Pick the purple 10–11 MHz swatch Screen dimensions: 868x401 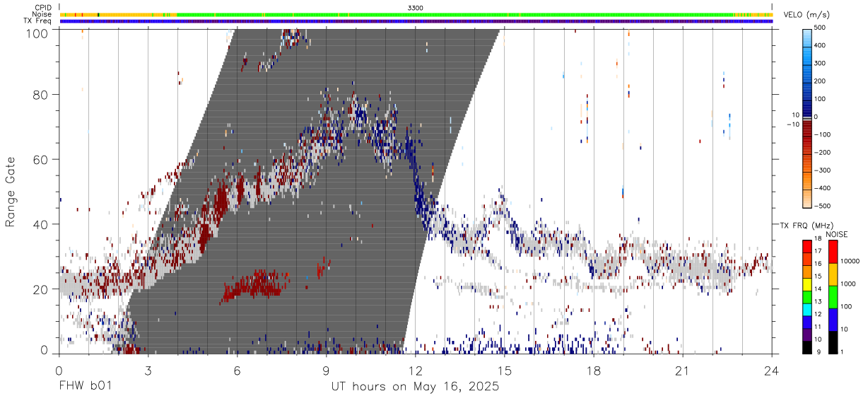[807, 334]
